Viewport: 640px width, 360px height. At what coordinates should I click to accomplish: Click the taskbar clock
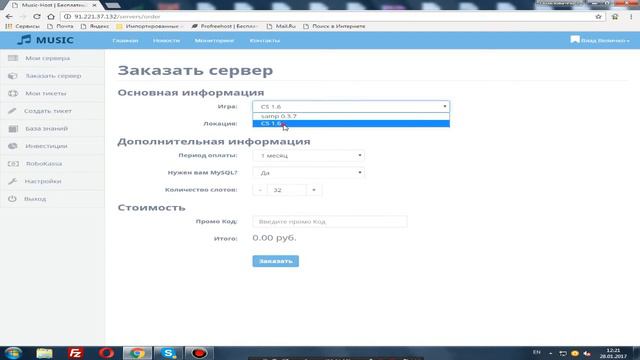coord(613,353)
